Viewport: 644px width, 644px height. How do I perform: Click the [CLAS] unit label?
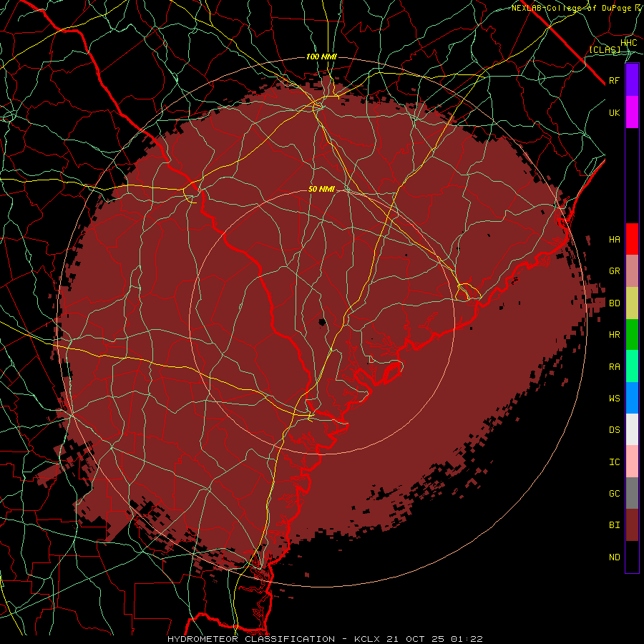[605, 50]
